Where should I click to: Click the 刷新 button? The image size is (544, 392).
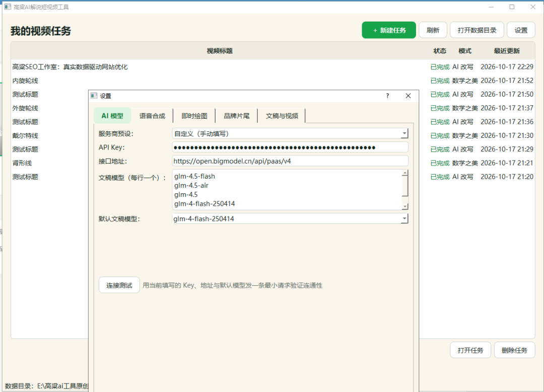click(x=433, y=31)
